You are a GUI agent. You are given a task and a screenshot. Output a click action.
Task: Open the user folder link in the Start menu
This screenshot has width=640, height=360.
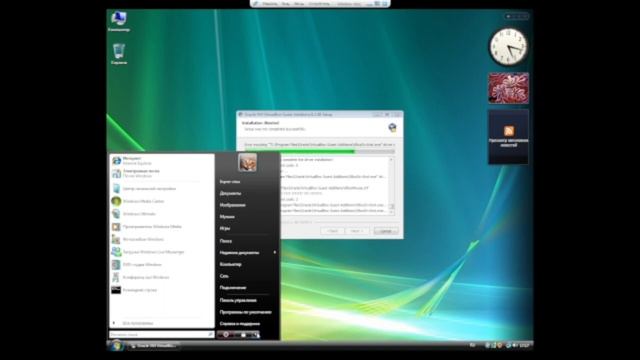coord(230,182)
